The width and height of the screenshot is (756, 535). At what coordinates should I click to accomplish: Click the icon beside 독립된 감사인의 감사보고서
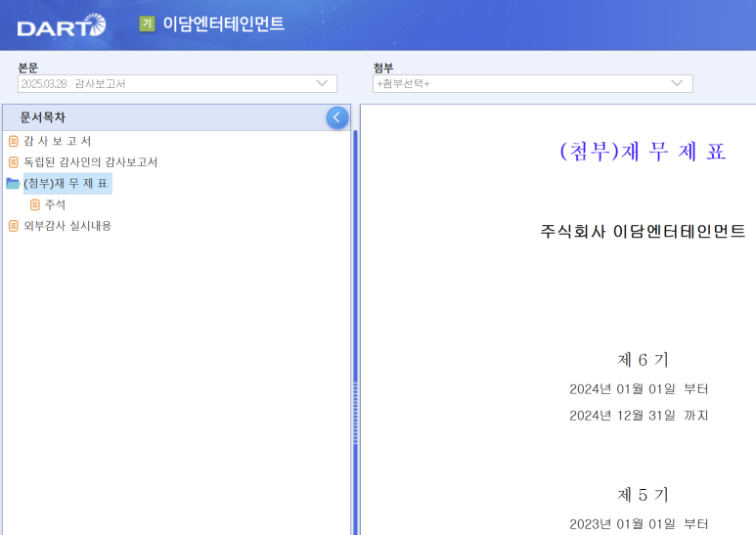[x=14, y=162]
